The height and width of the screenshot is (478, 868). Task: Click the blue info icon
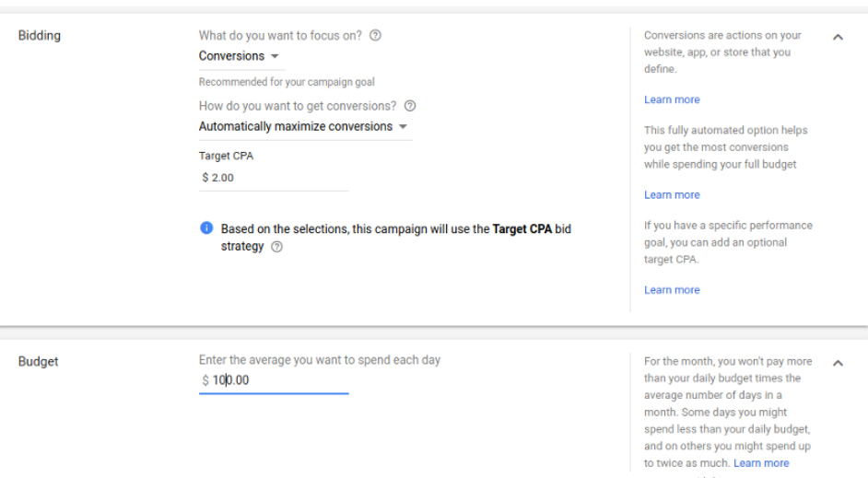[207, 228]
